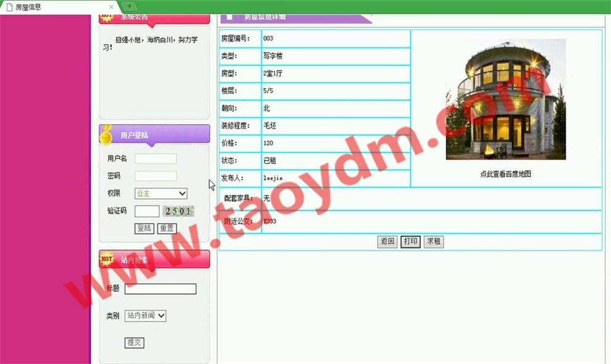Click the 状态 value 已租
The width and height of the screenshot is (611, 364).
point(270,160)
